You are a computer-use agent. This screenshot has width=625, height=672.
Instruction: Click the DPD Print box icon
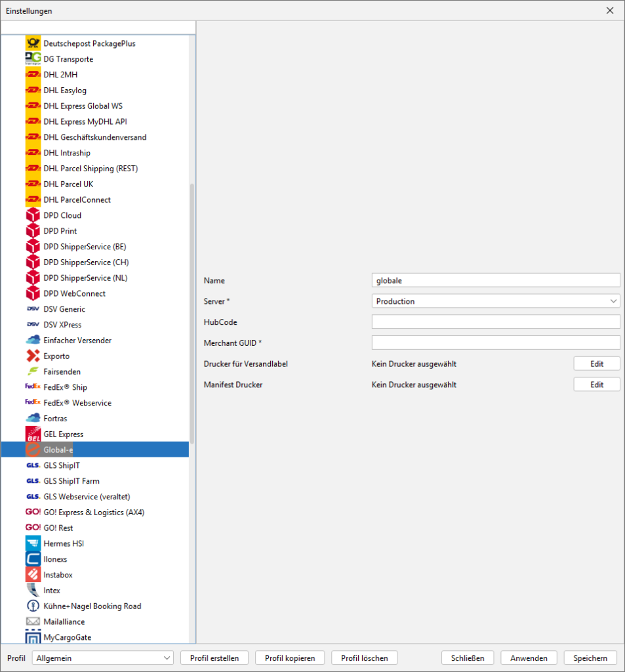33,231
